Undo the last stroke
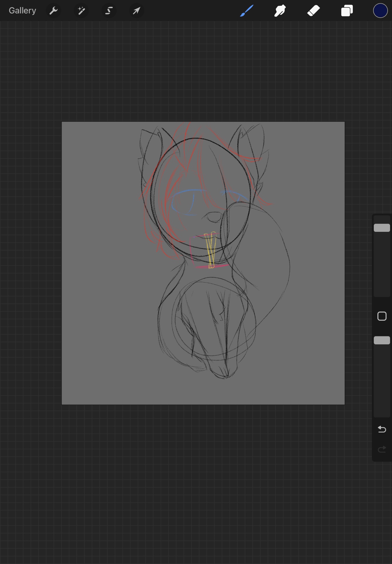 click(382, 429)
